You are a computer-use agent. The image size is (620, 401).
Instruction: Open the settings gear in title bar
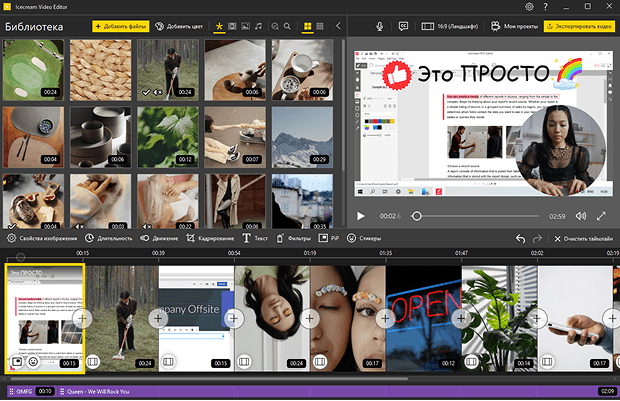529,7
